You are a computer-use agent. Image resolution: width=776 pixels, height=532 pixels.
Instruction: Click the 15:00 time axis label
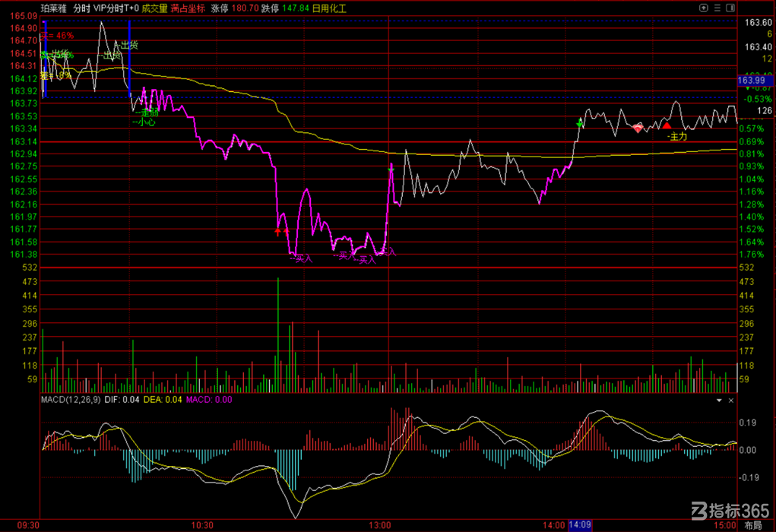[725, 525]
